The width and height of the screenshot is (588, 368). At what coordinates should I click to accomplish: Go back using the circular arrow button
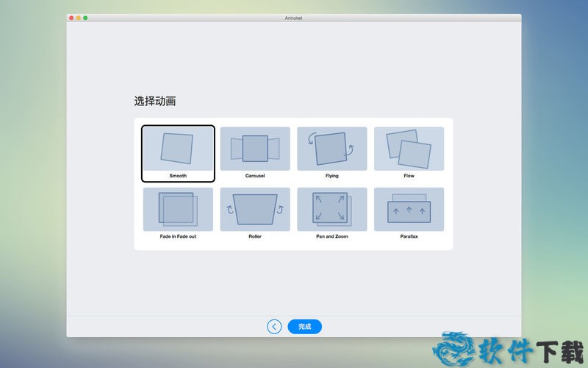[274, 327]
